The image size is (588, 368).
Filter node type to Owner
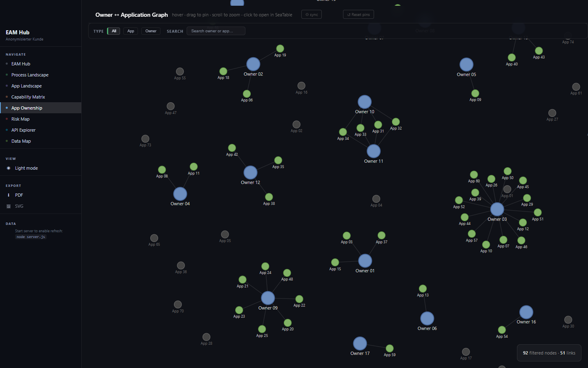151,31
